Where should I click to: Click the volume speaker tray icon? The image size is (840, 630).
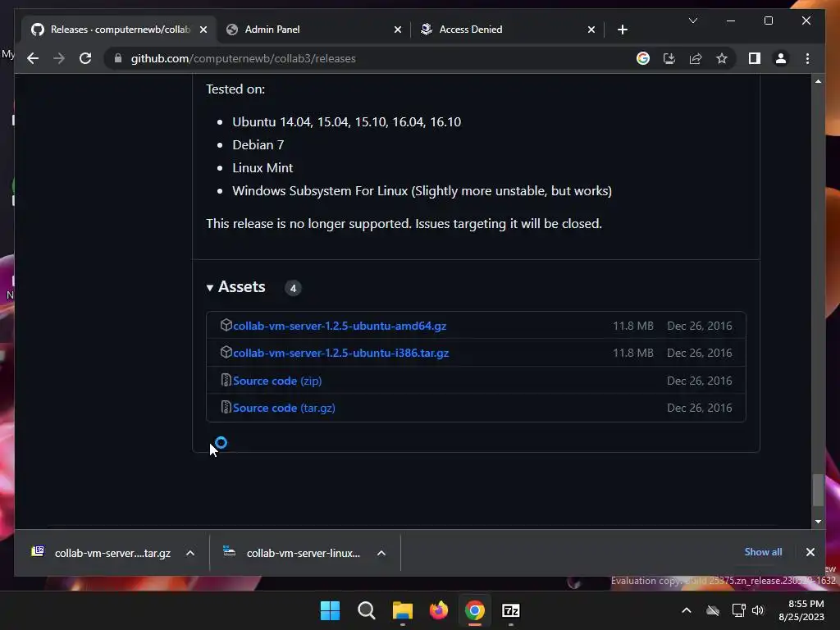[757, 610]
